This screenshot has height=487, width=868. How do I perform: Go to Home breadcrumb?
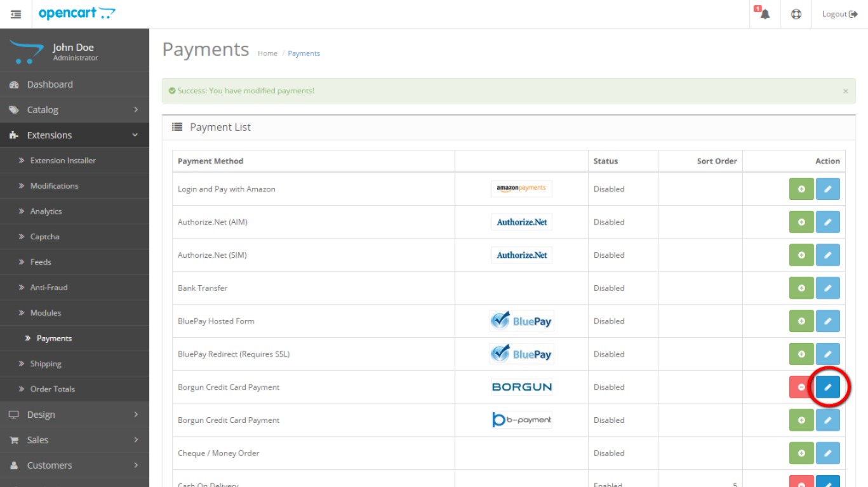[267, 53]
